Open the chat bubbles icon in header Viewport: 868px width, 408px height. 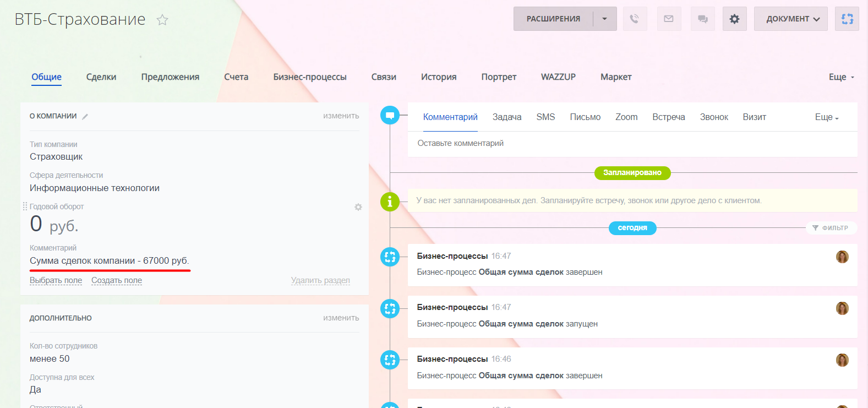[x=703, y=19]
